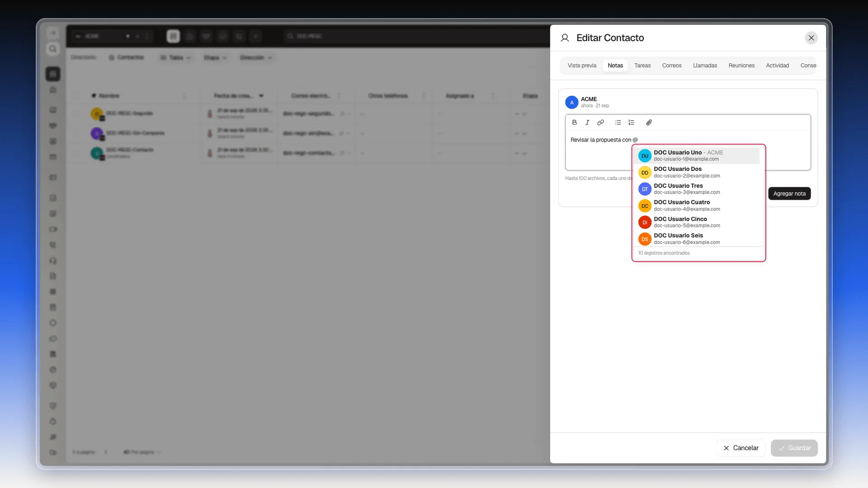This screenshot has width=868, height=488.
Task: Switch to the Actividad tab
Action: tap(777, 66)
